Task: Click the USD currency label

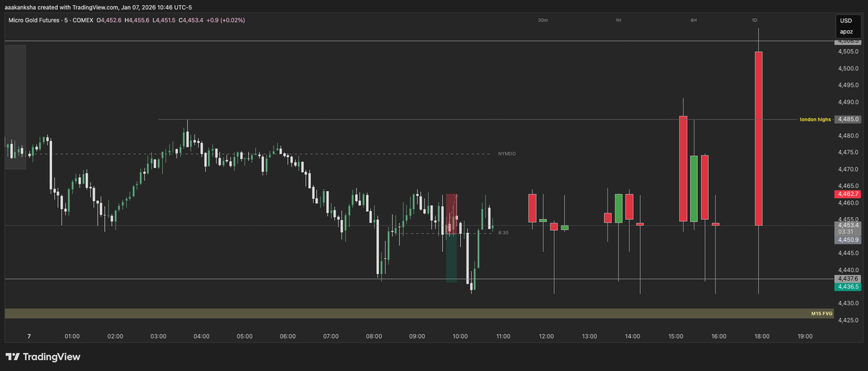Action: (x=846, y=22)
